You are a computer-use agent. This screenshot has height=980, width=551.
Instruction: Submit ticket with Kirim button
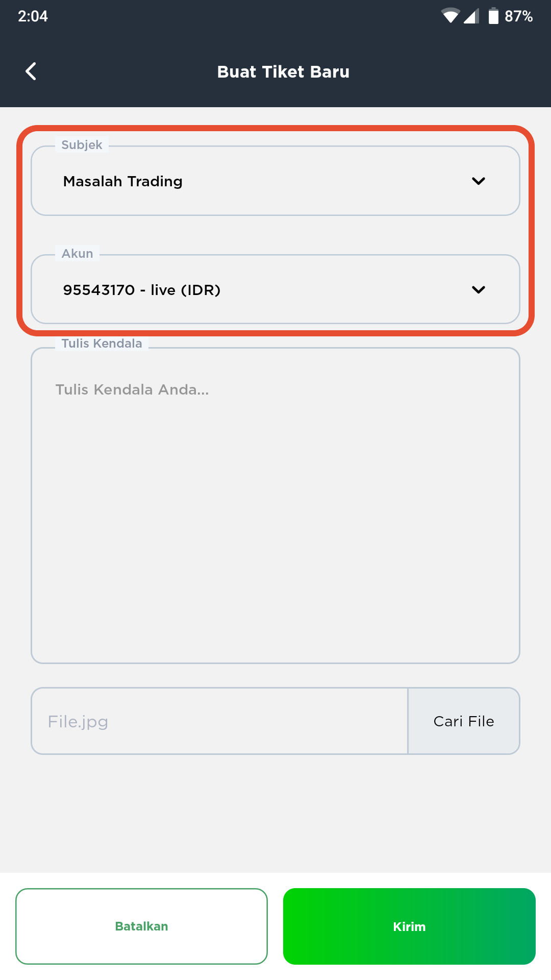tap(409, 926)
